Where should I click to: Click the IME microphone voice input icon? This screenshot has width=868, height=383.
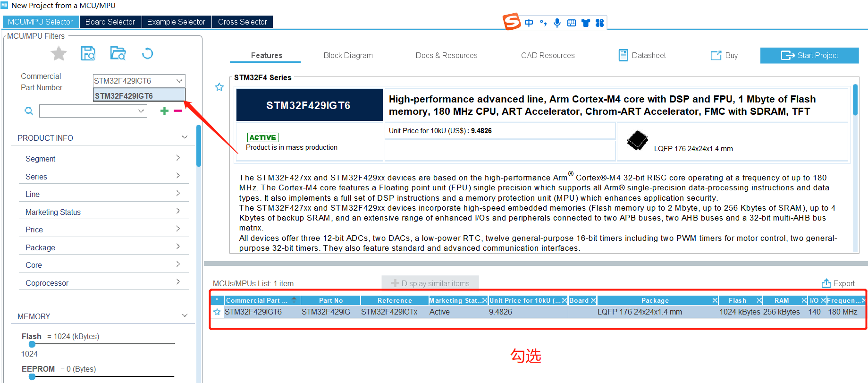click(x=557, y=23)
